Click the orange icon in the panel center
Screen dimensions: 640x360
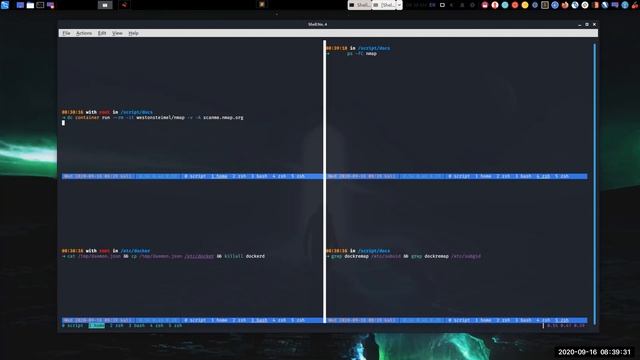(262, 4)
